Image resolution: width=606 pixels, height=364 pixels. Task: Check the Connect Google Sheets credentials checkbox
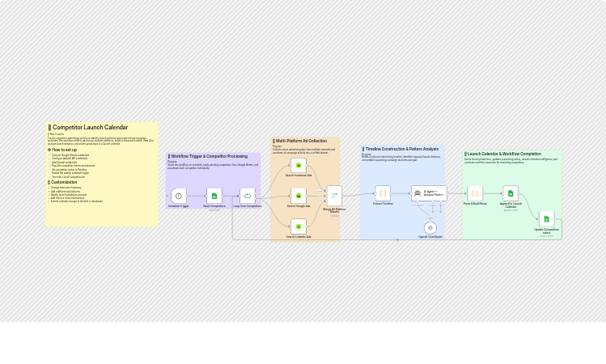[x=49, y=155]
